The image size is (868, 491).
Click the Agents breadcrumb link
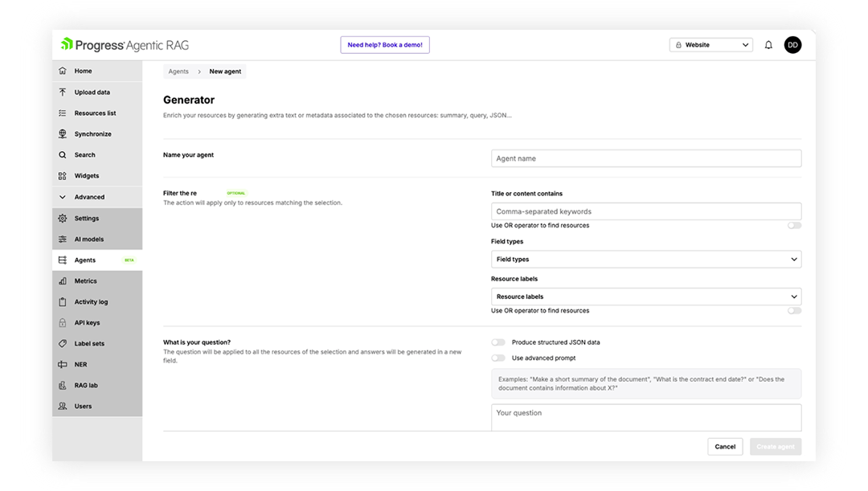coord(178,72)
